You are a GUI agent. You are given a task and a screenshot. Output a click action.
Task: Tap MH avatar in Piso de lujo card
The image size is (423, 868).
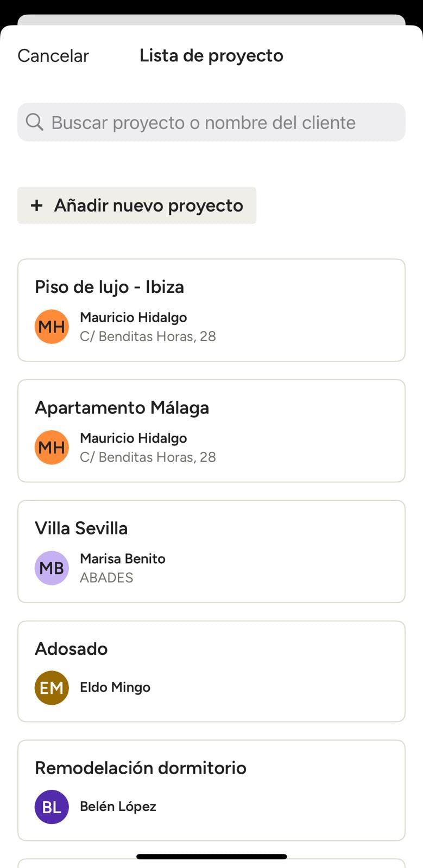(52, 327)
